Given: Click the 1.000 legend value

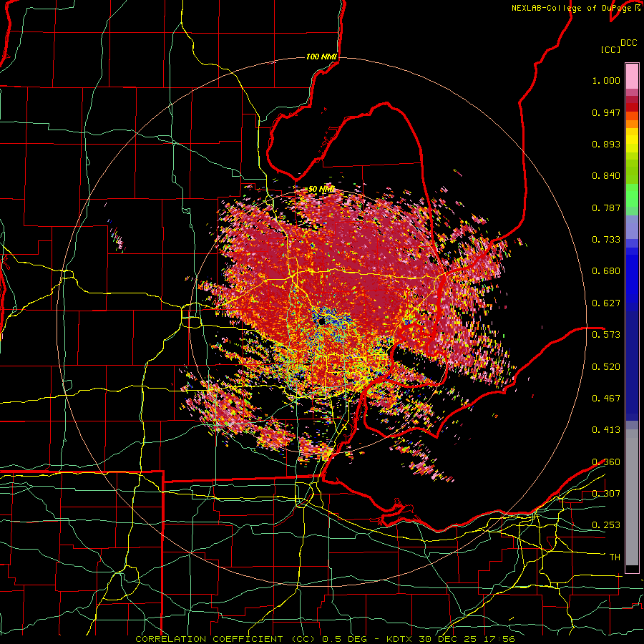Looking at the screenshot, I should click(606, 80).
